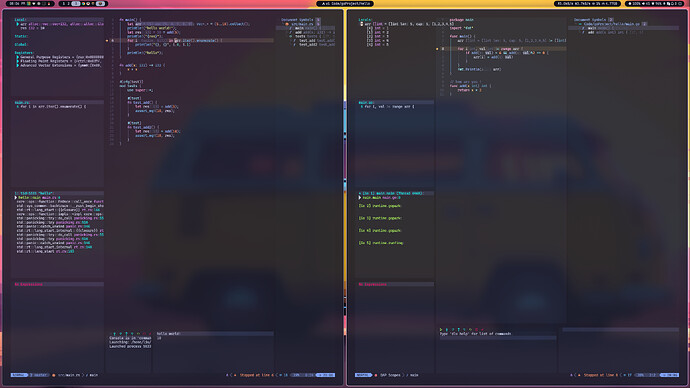690x388 pixels.
Task: Click 'No Expressions' in Go watches panel
Action: [373, 284]
